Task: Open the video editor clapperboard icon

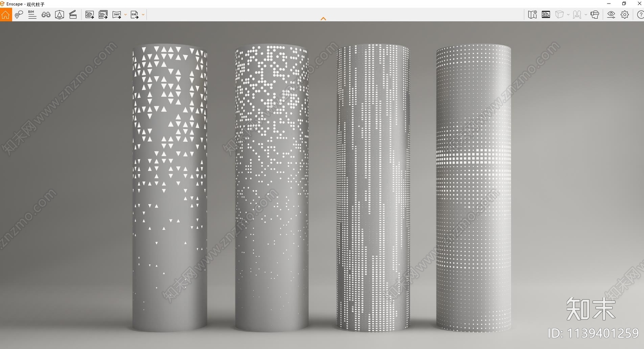Action: [x=73, y=15]
